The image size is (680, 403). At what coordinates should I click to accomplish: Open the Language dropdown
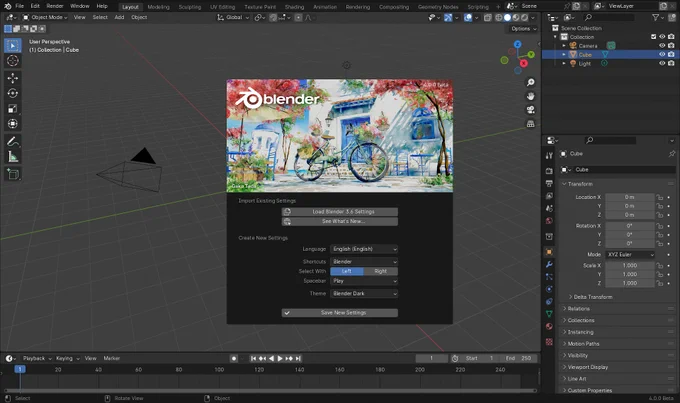[364, 249]
